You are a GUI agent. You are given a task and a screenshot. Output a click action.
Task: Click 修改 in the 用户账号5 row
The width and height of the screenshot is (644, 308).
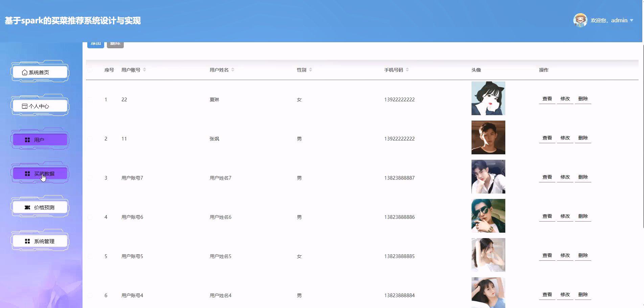click(x=565, y=256)
